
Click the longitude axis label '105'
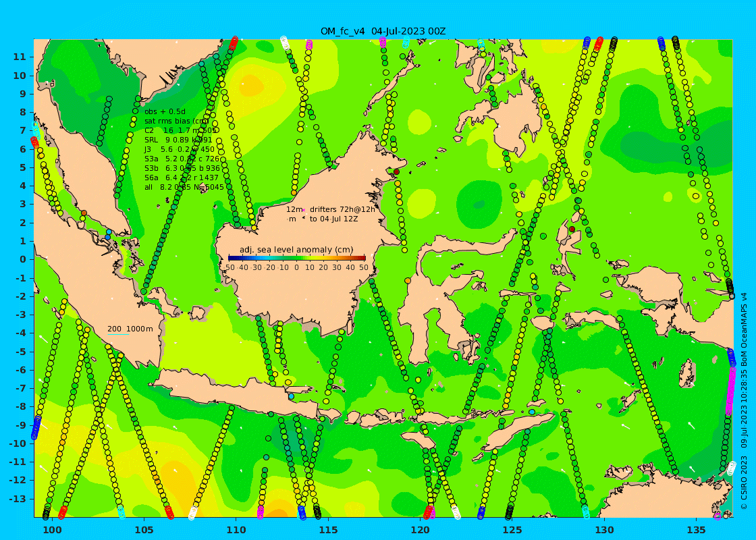click(x=144, y=530)
